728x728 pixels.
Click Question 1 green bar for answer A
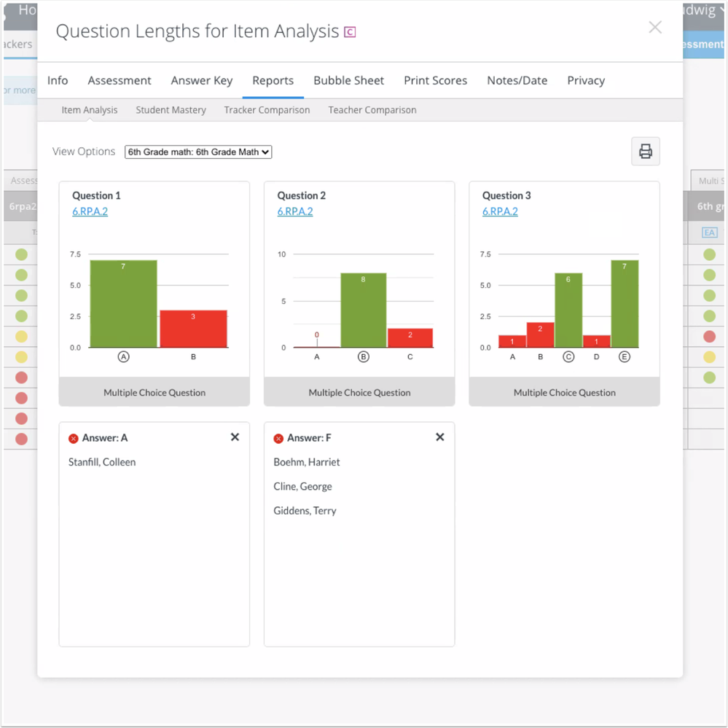(x=123, y=304)
